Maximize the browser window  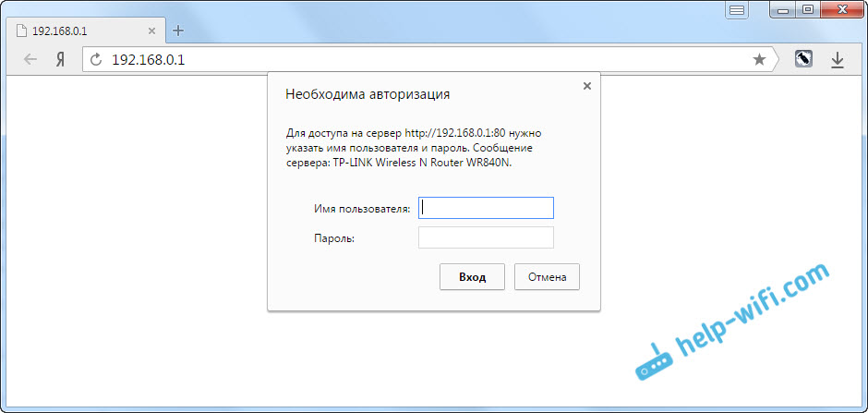point(809,9)
